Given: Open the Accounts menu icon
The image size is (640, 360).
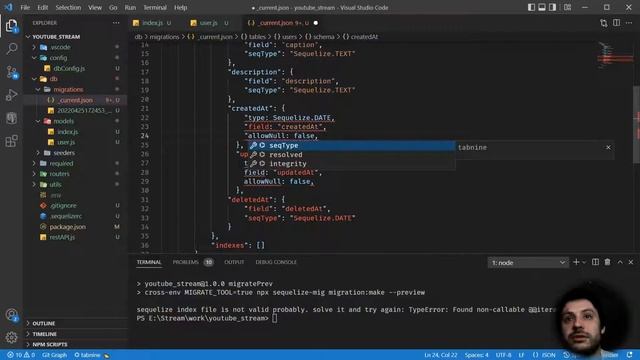Looking at the screenshot, I should (x=11, y=315).
